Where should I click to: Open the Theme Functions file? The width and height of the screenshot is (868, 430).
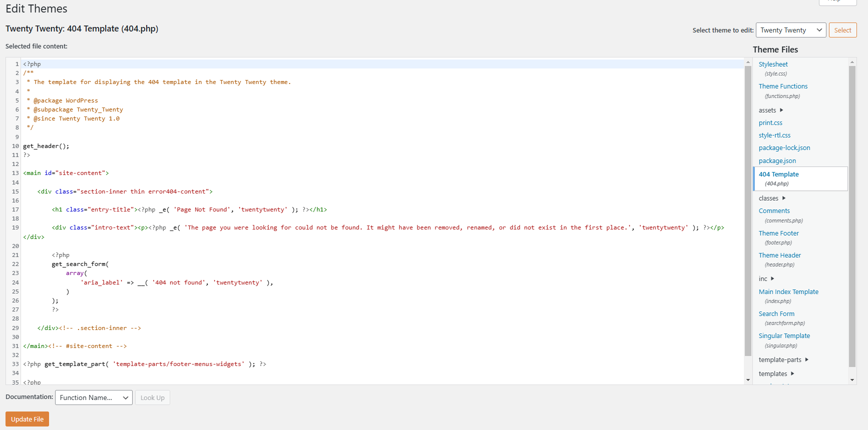point(783,86)
